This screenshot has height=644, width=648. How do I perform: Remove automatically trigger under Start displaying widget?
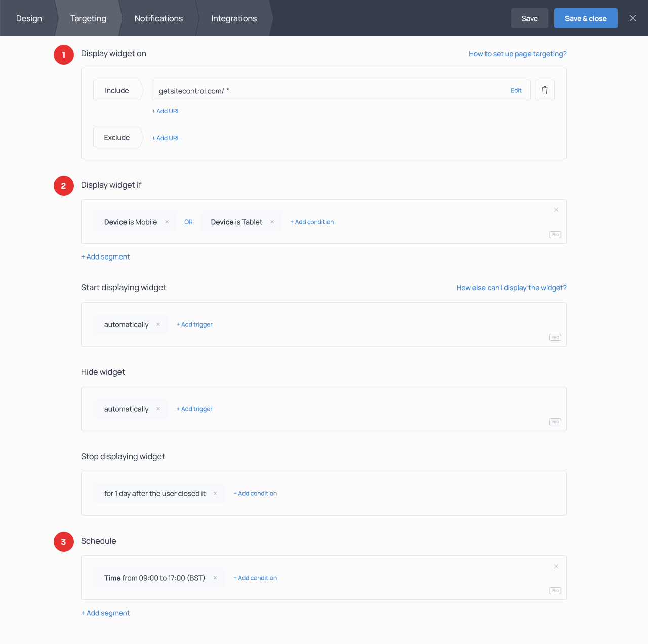[x=158, y=324]
